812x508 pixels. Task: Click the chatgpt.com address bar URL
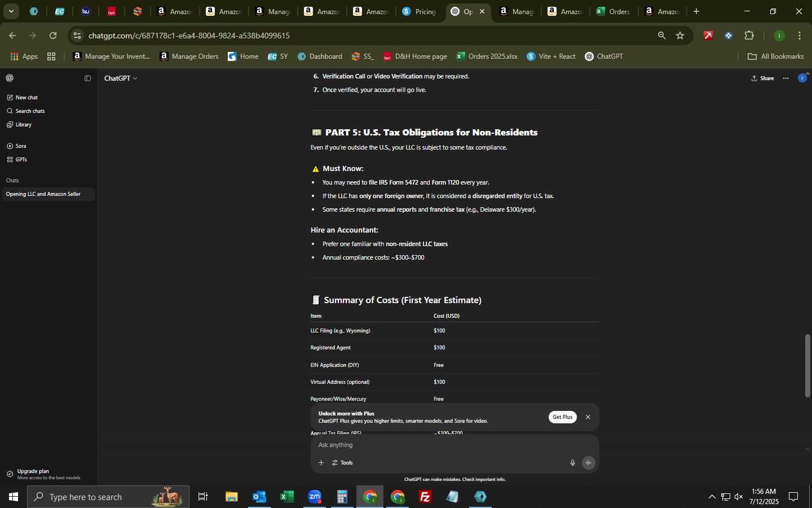point(189,36)
